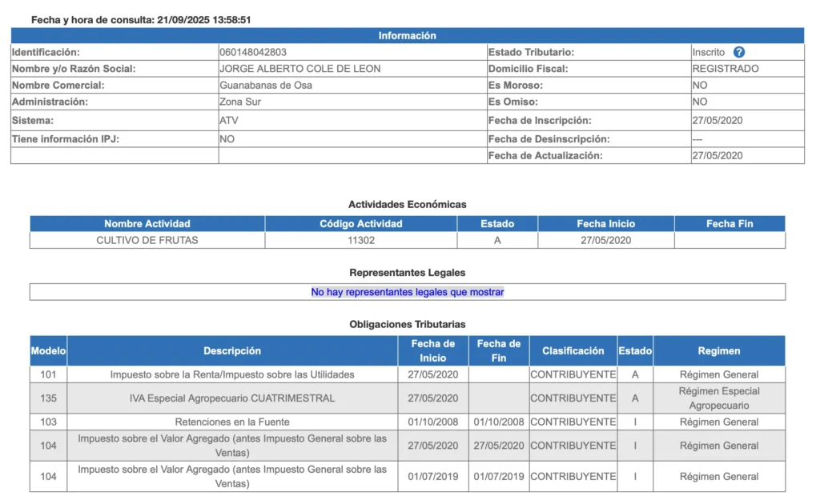Viewport: 820px width, 504px height.
Task: Select the value 'Guanabanas de Osa'
Action: (266, 85)
